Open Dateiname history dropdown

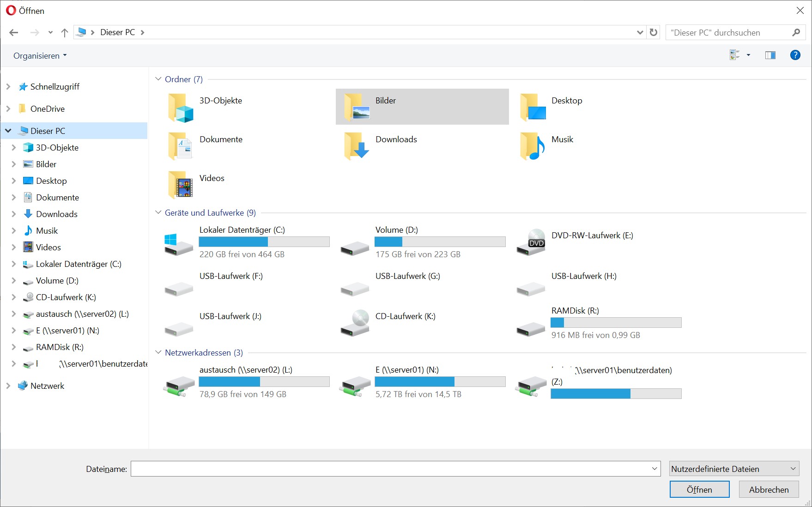click(654, 469)
